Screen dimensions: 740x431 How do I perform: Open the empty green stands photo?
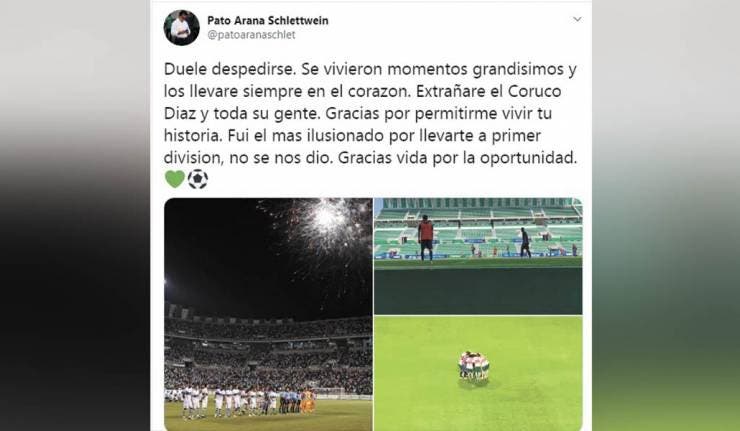pos(478,256)
